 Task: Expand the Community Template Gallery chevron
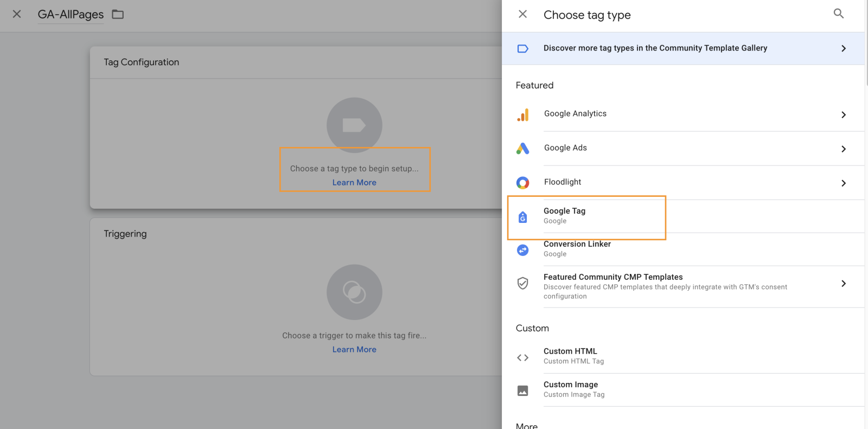[x=844, y=48]
